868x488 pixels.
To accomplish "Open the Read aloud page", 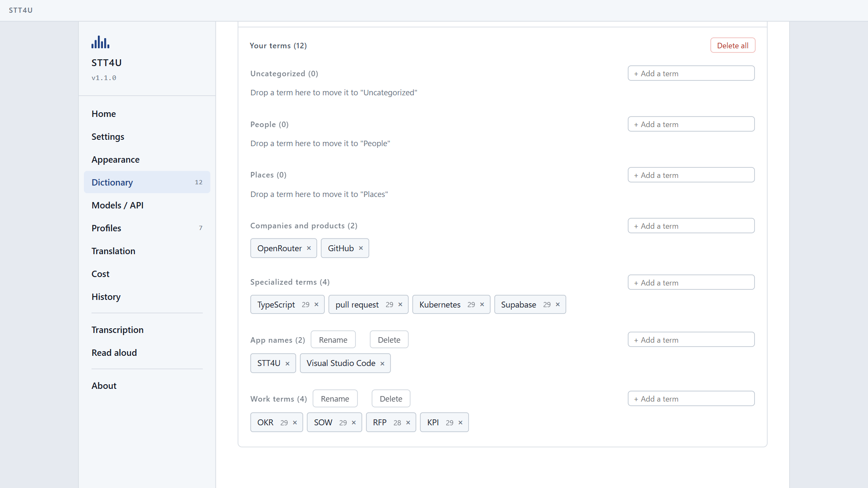I will [x=147, y=352].
